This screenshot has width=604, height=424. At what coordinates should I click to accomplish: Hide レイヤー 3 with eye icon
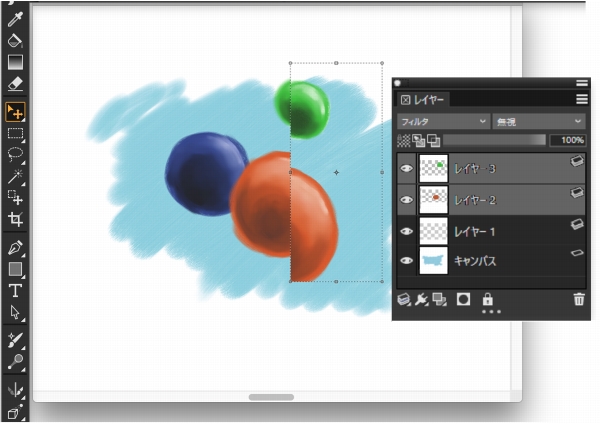pyautogui.click(x=406, y=169)
